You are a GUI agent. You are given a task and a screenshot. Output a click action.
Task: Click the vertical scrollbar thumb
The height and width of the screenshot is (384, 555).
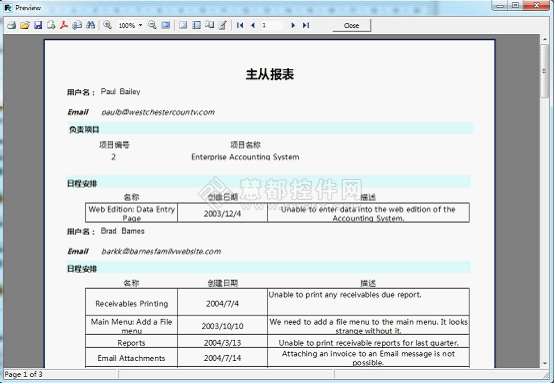pos(544,71)
